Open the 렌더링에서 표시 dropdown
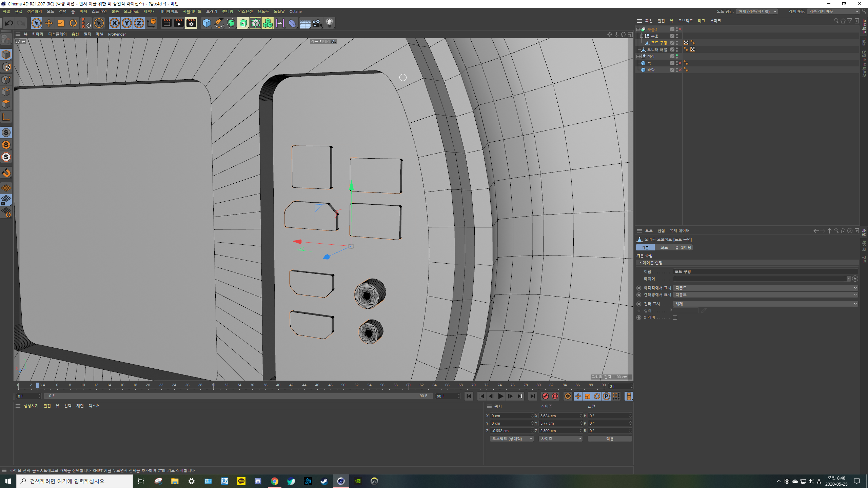Screen dimensions: 868x488 (765, 295)
